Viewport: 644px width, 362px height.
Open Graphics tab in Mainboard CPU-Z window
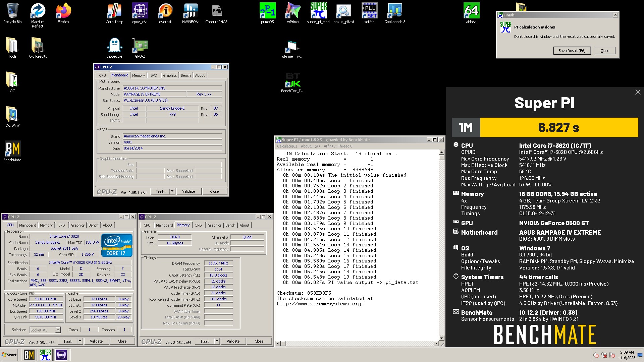pos(170,75)
